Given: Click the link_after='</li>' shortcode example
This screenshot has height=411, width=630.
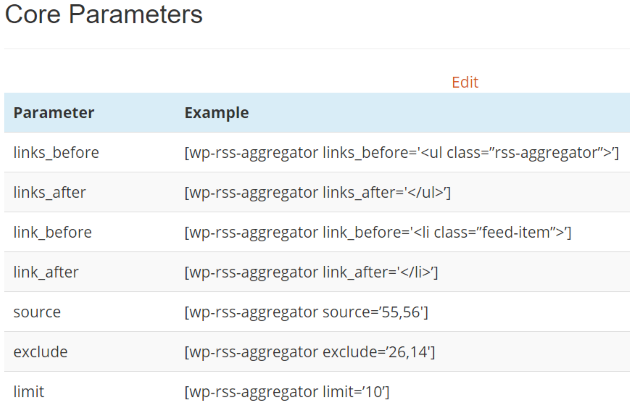Looking at the screenshot, I should 311,272.
